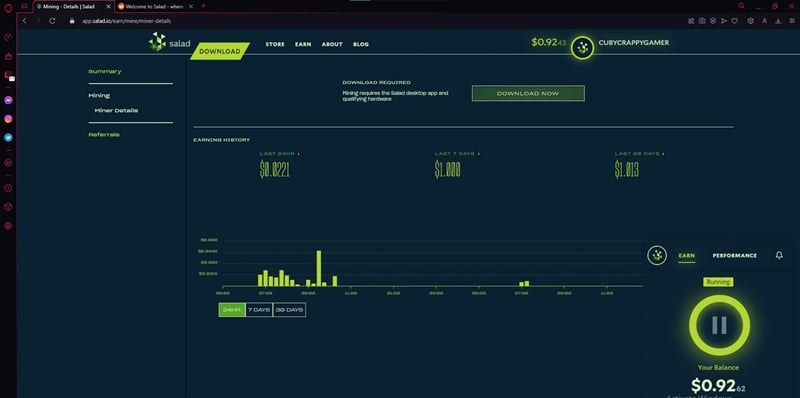Bookmark page with the heart icon
This screenshot has width=800, height=398.
735,21
